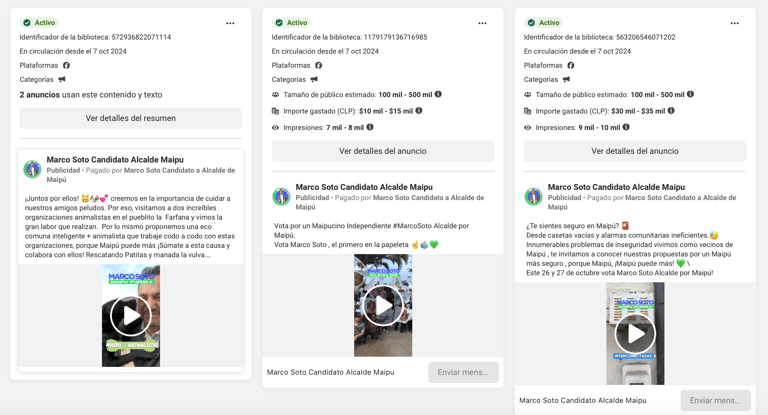Click category megaphone icon on ad 1179179136716985
This screenshot has height=415, width=768.
tap(314, 79)
